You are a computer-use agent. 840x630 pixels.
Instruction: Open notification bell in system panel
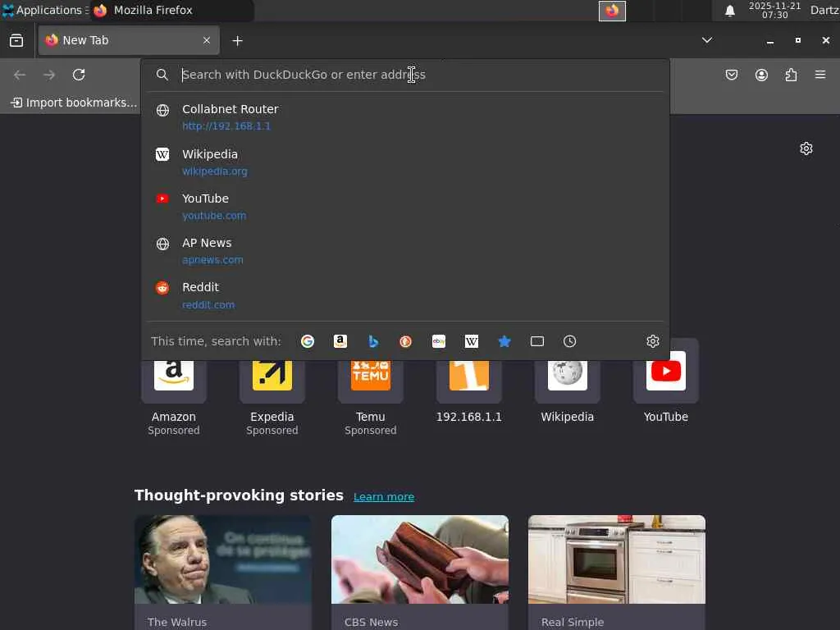pos(729,11)
